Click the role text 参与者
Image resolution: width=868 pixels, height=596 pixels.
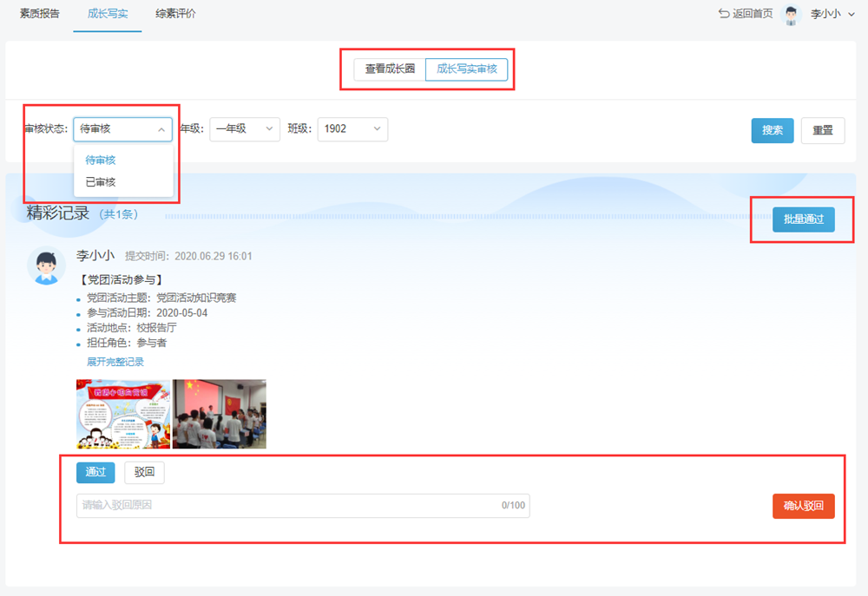151,343
